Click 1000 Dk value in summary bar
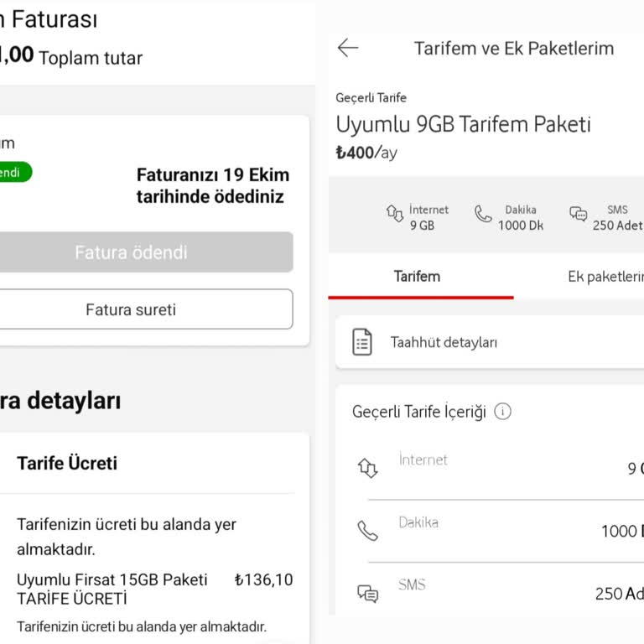The width and height of the screenshot is (644, 644). 521,225
